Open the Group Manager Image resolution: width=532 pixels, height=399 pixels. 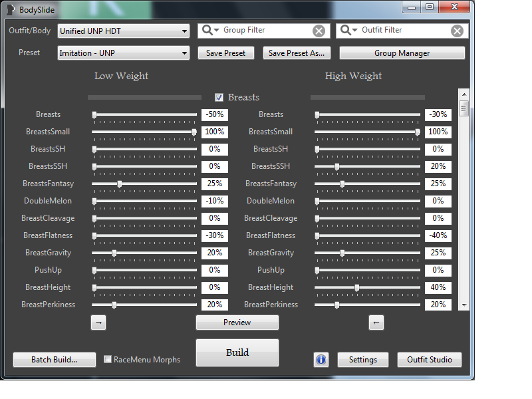(x=402, y=53)
